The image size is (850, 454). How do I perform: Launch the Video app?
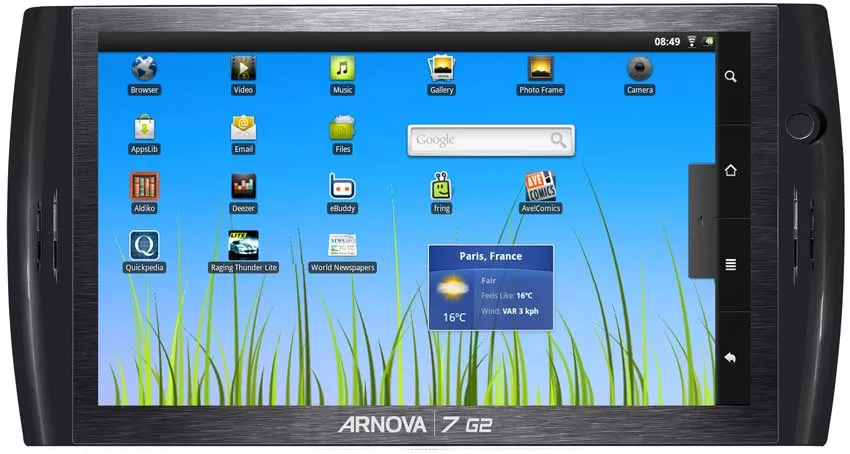click(243, 69)
